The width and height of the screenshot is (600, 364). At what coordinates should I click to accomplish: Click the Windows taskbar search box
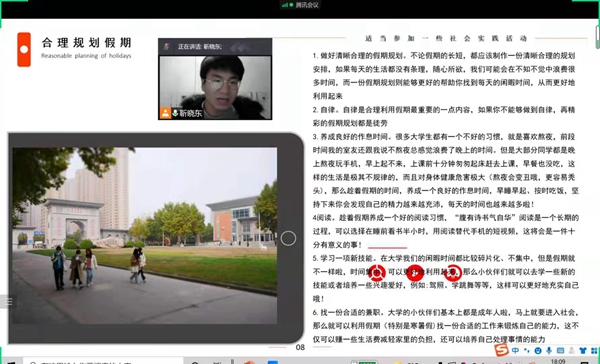click(103, 362)
